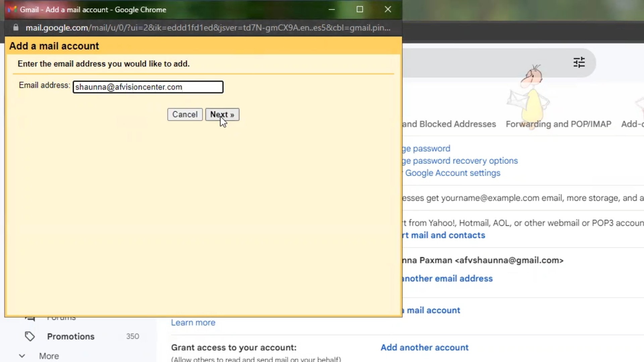Click the lock icon in address bar
This screenshot has width=644, height=362.
pyautogui.click(x=16, y=27)
